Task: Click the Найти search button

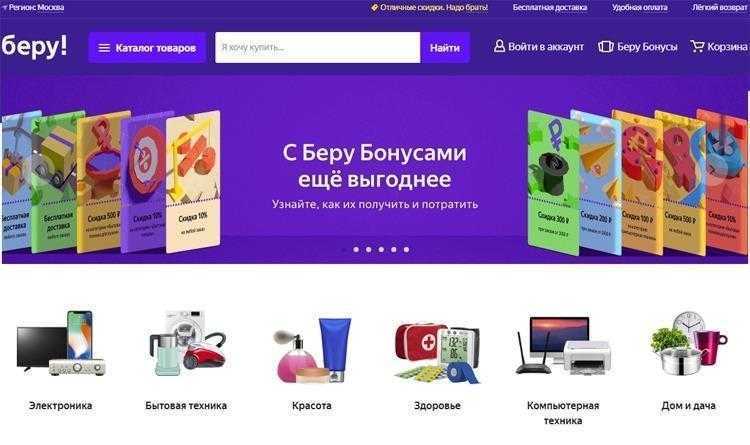Action: click(445, 47)
